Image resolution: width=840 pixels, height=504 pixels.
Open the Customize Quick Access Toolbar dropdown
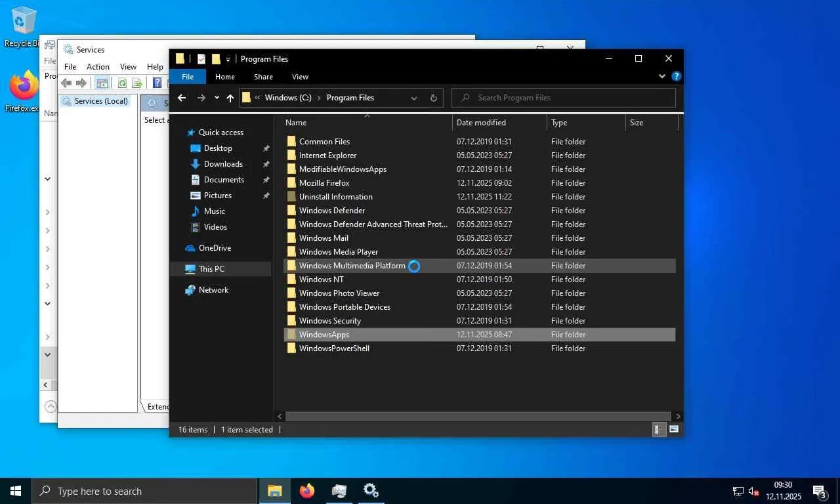(228, 59)
